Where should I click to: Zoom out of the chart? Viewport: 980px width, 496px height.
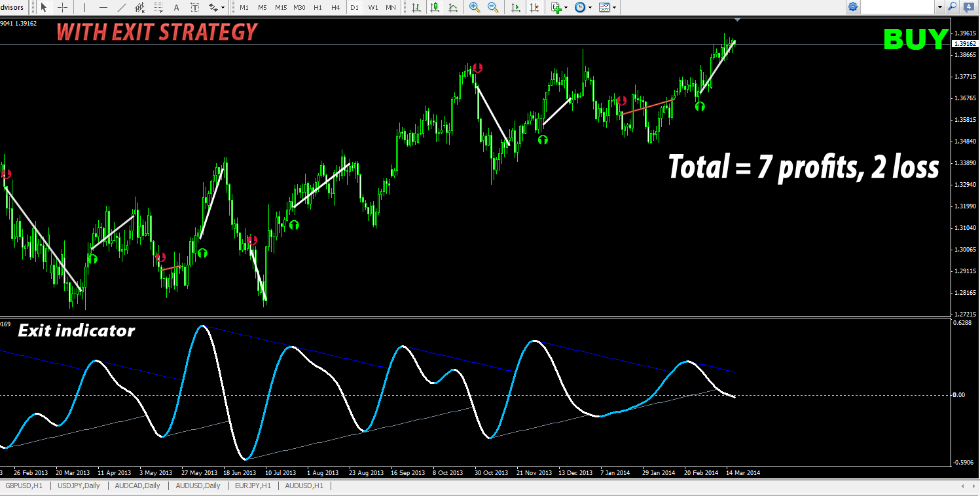pyautogui.click(x=492, y=7)
